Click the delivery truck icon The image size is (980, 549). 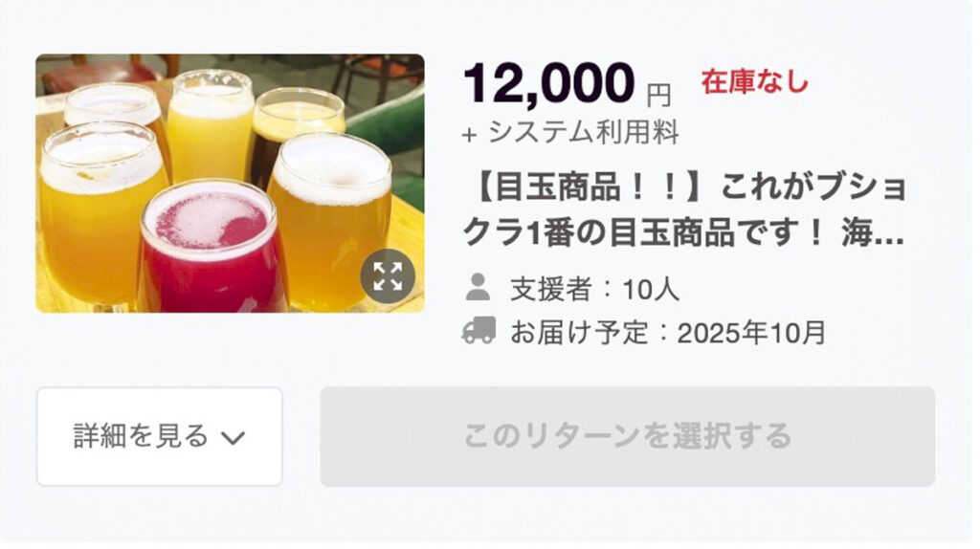click(x=479, y=330)
